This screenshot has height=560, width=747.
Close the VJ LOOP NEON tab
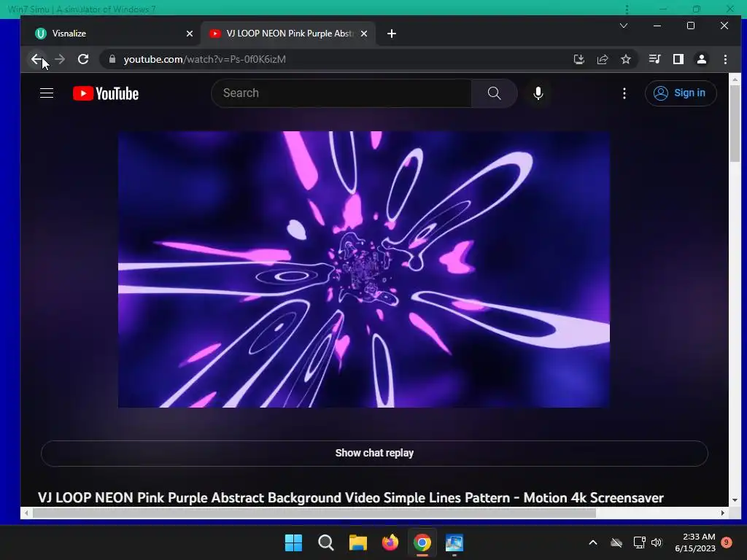coord(364,34)
